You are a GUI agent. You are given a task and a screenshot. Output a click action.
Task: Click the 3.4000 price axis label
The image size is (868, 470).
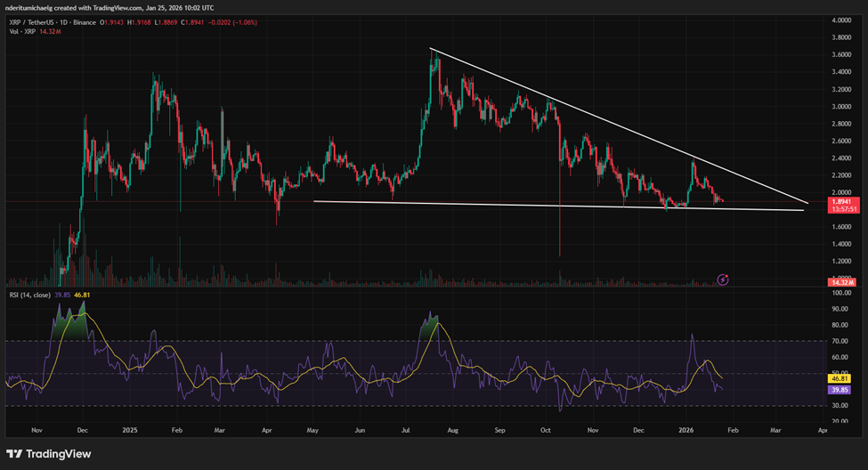pyautogui.click(x=841, y=72)
